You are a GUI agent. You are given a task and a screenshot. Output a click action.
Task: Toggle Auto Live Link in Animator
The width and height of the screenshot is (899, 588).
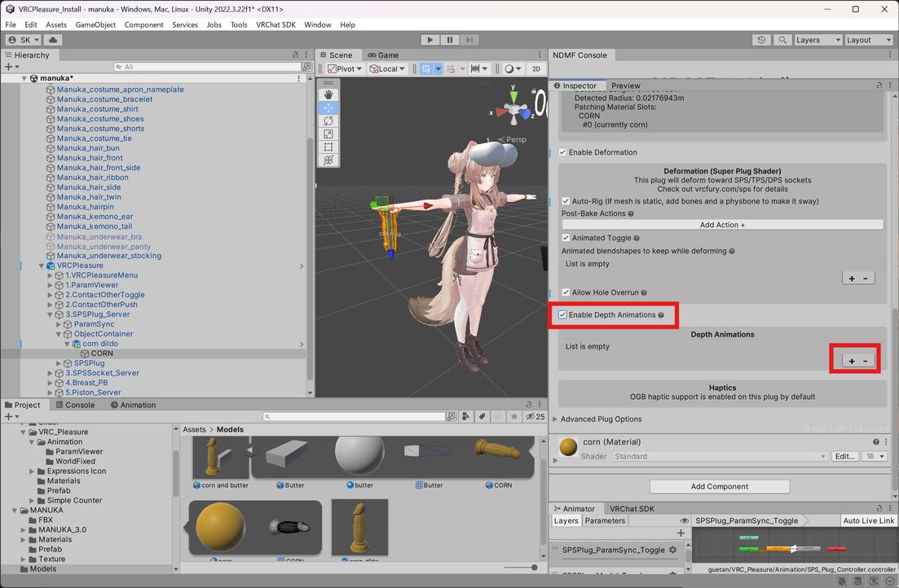pyautogui.click(x=869, y=520)
